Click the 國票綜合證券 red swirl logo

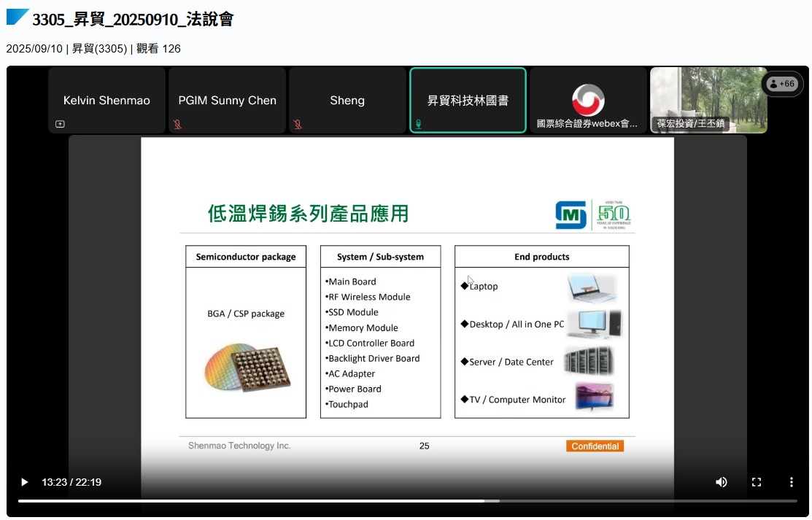[x=588, y=99]
